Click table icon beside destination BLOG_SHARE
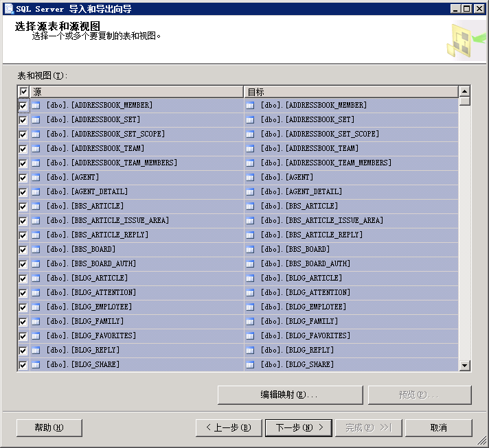Viewport: 489px width, 448px height. coord(250,365)
